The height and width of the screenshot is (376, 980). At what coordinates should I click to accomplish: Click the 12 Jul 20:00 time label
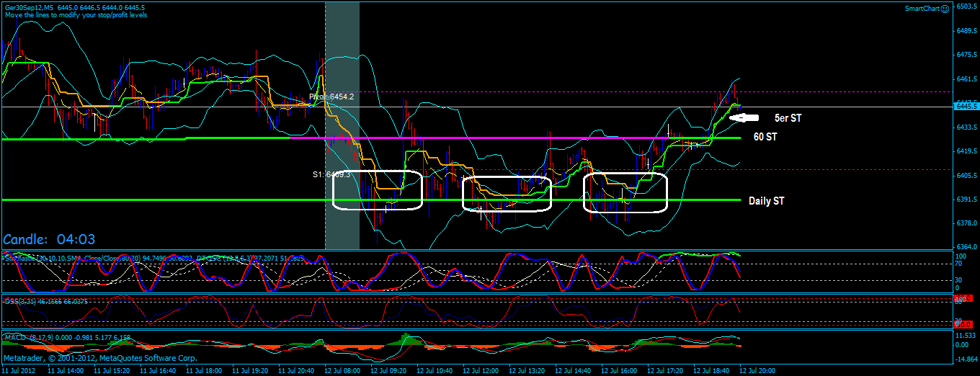(x=756, y=371)
